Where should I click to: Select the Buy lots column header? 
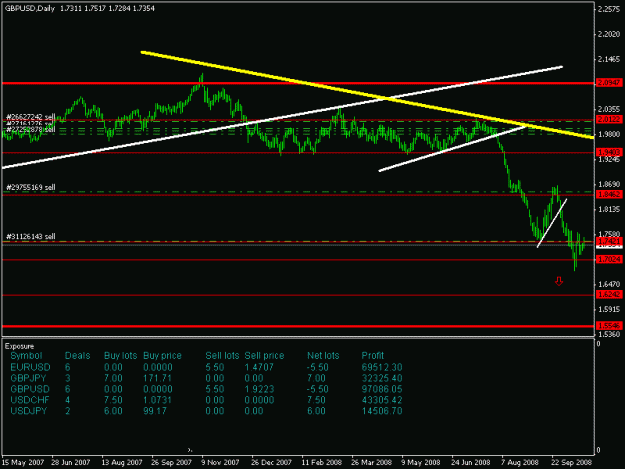(x=120, y=356)
